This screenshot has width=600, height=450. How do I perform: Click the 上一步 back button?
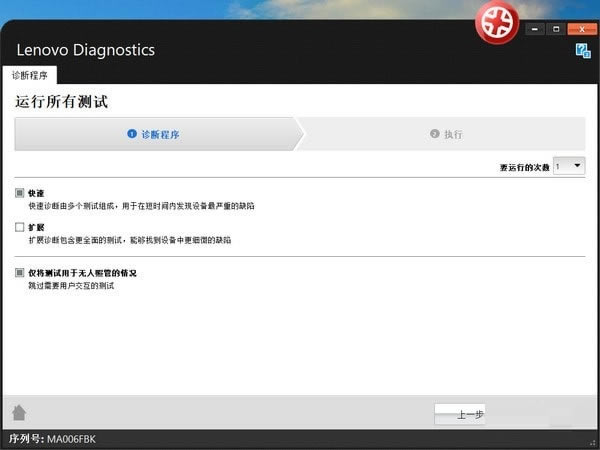click(460, 414)
